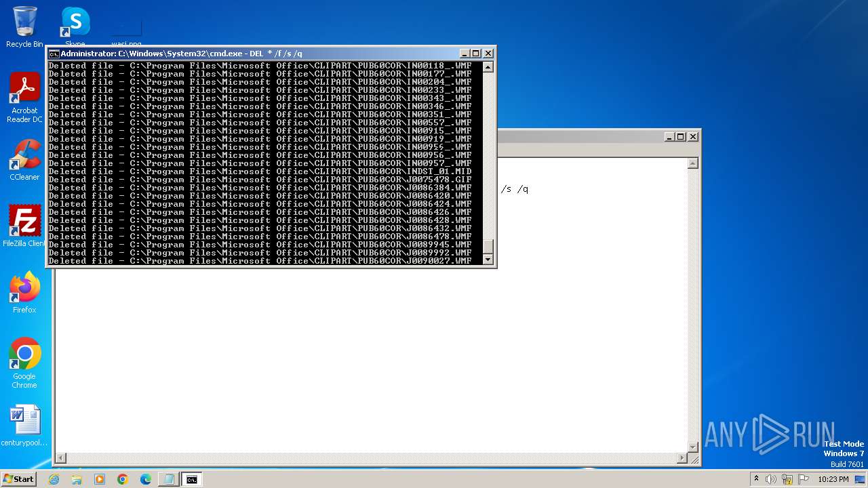Open the volume control tray icon

click(x=771, y=479)
